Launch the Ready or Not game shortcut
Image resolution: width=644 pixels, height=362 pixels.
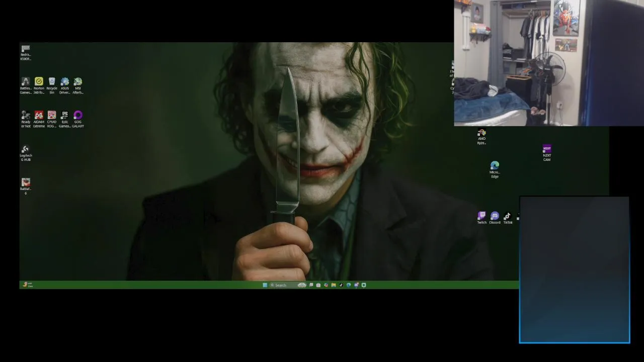[x=26, y=120]
